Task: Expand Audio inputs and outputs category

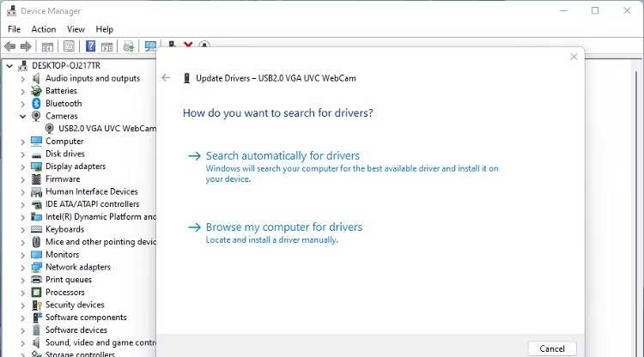Action: [x=22, y=79]
